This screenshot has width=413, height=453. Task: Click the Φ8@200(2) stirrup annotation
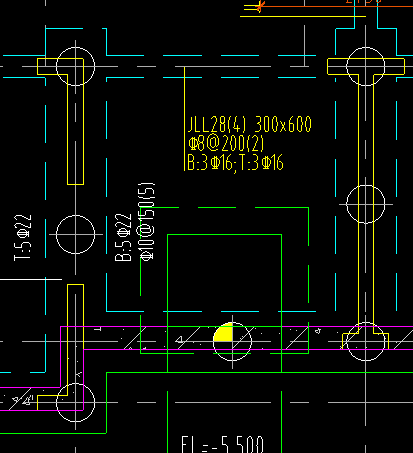click(226, 144)
